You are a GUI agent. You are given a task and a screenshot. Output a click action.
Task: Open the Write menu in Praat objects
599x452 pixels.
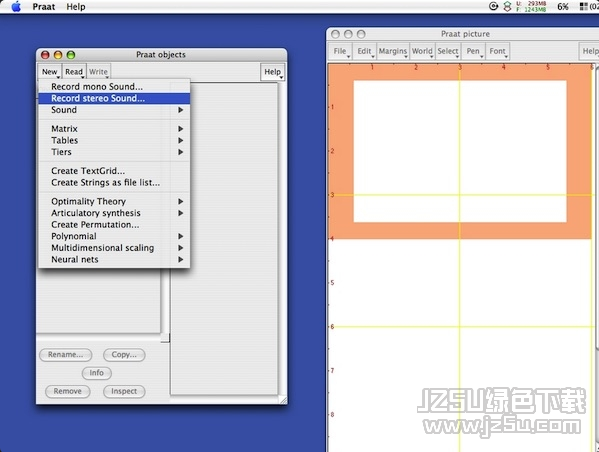pos(99,71)
